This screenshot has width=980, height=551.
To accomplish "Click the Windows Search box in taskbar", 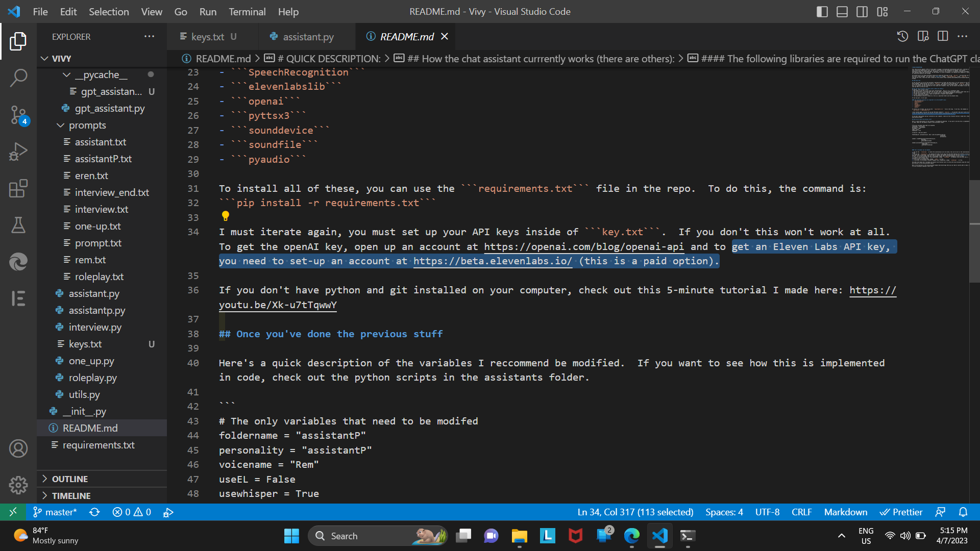I will pos(378,536).
